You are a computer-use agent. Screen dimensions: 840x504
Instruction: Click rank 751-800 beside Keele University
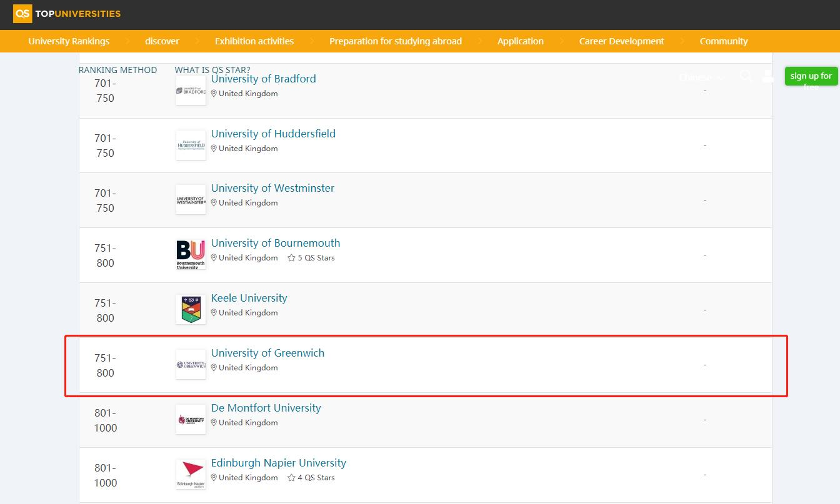coord(105,310)
